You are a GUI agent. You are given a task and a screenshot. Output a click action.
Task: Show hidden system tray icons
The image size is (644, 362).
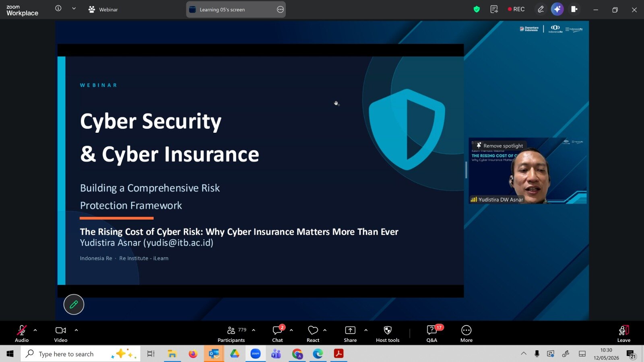click(524, 354)
